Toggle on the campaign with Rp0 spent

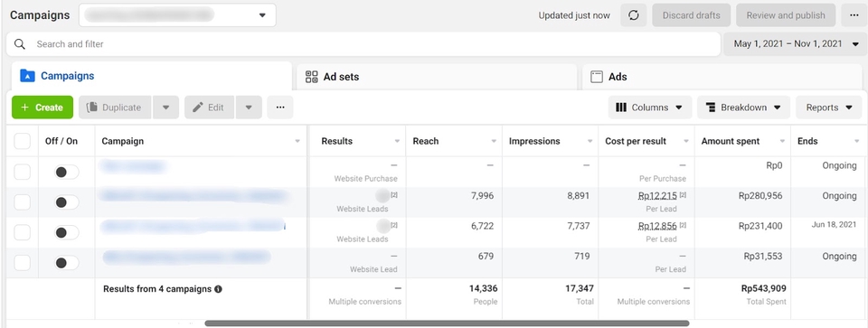point(66,172)
